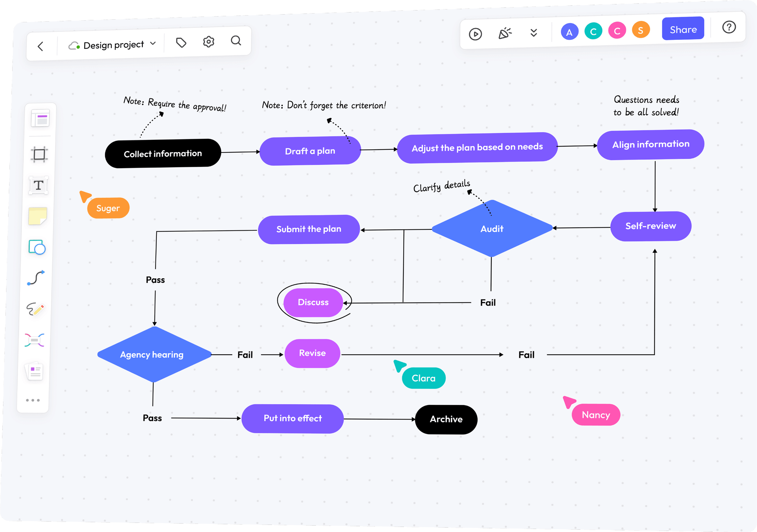Open the Mind map tool

[34, 340]
